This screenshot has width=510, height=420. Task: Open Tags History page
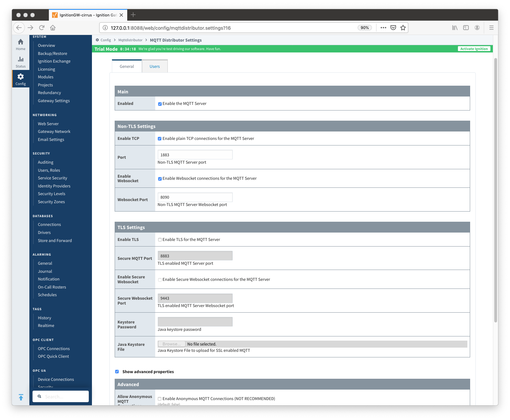(44, 318)
